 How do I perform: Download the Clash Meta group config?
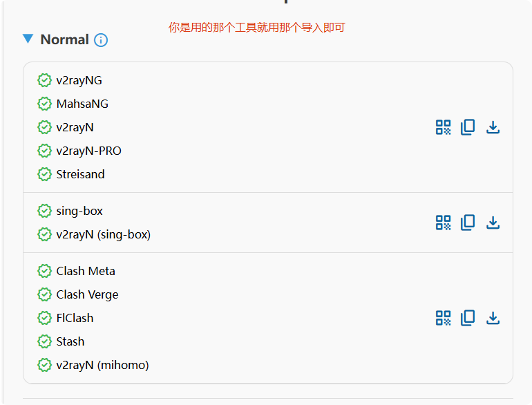(493, 318)
